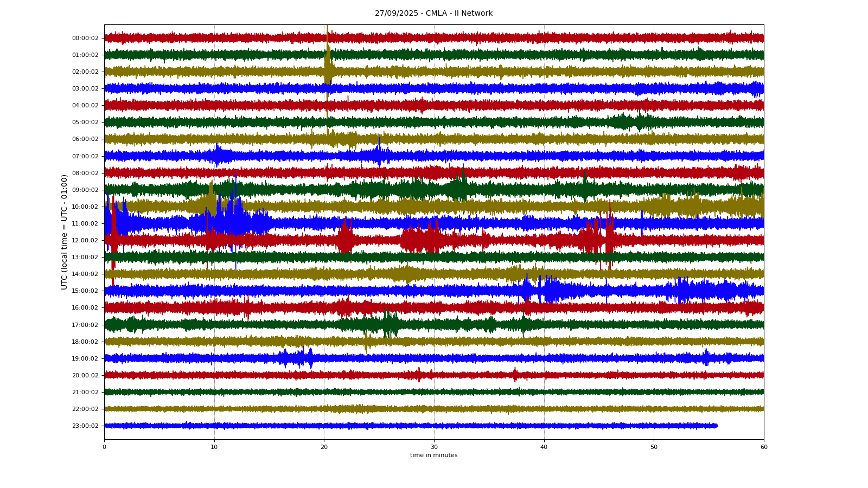Click the x-axis tick label '60'
This screenshot has height=488, width=868.
point(764,447)
